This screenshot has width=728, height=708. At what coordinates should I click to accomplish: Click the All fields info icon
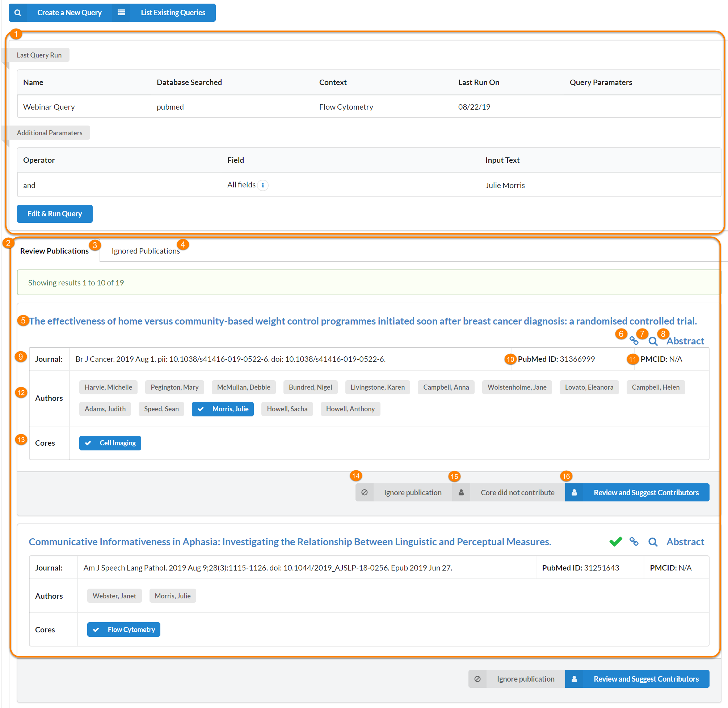coord(262,185)
